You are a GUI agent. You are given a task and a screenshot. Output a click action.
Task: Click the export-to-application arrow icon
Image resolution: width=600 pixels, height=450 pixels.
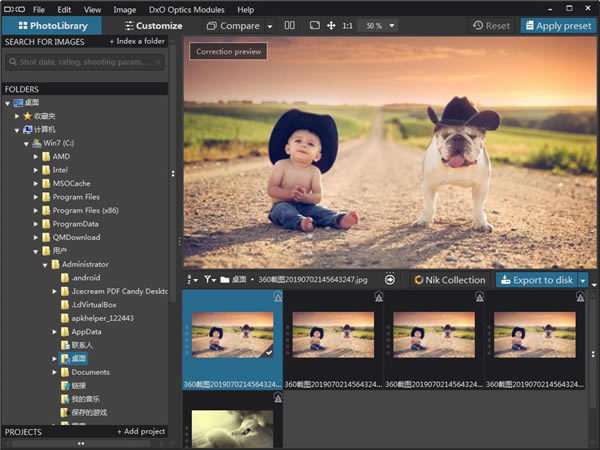tap(390, 280)
